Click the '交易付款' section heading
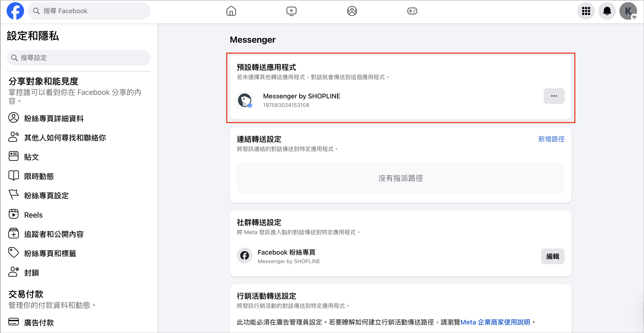 pyautogui.click(x=26, y=294)
